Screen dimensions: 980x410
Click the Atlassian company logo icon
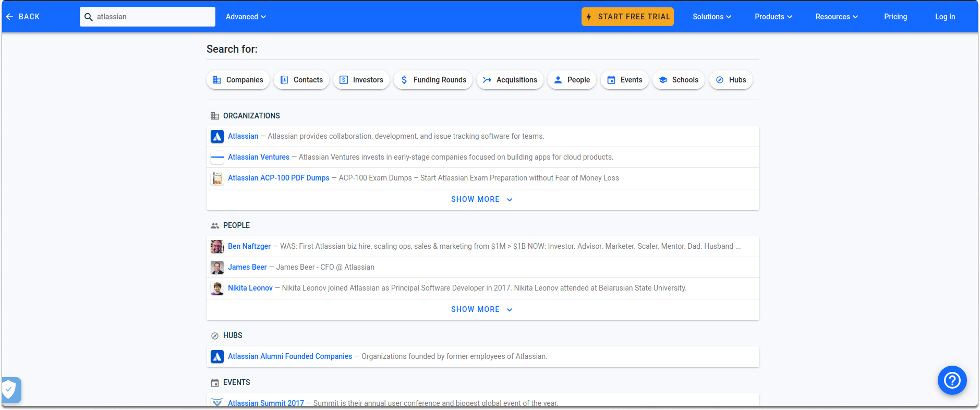click(x=217, y=137)
